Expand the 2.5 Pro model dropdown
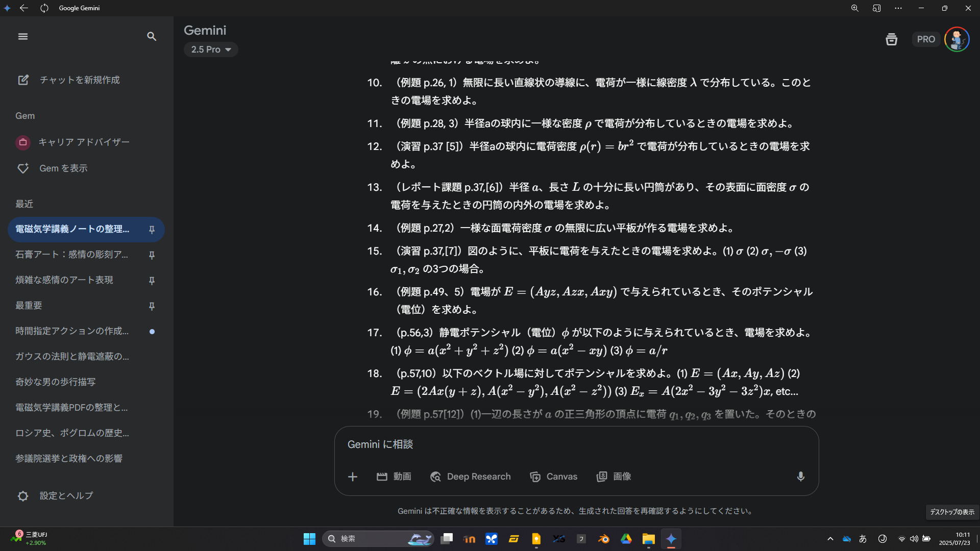This screenshot has width=980, height=551. [211, 49]
